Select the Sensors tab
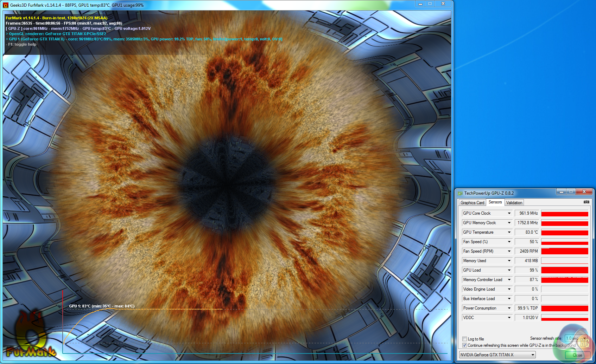This screenshot has height=364, width=596. click(x=495, y=202)
